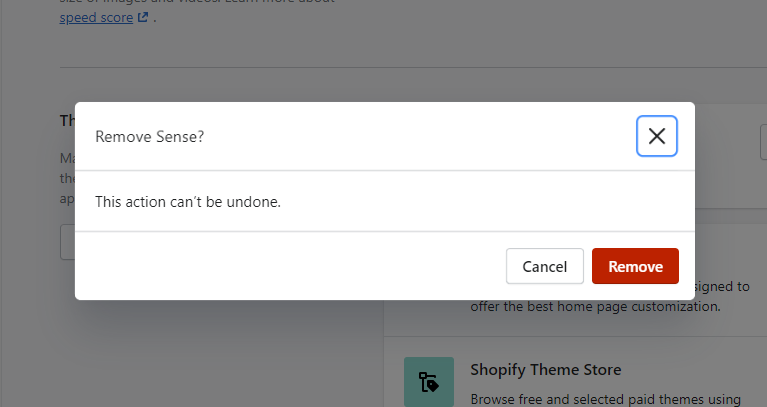Click cut-off 'Th' heading behind dialog
The image size is (767, 407).
(x=68, y=120)
